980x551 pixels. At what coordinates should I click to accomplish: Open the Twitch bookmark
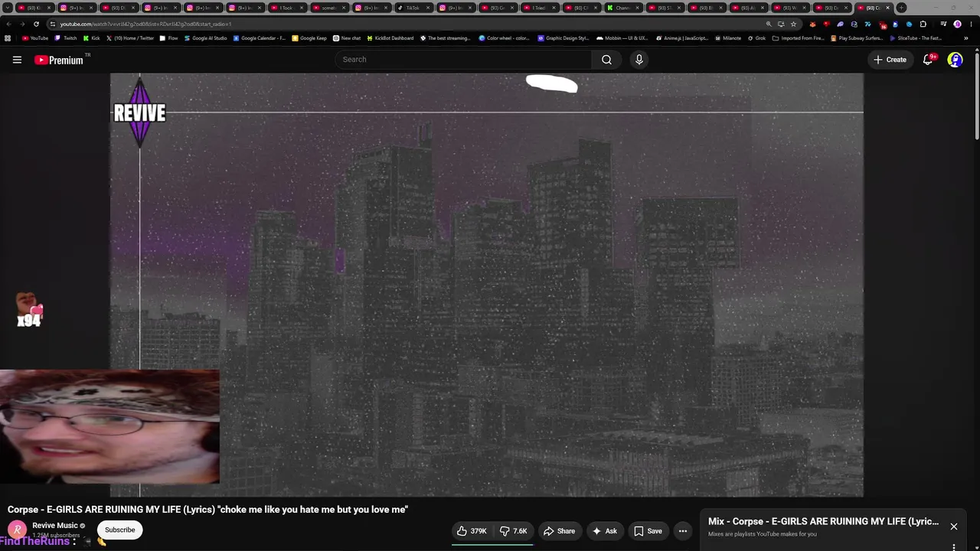point(66,38)
